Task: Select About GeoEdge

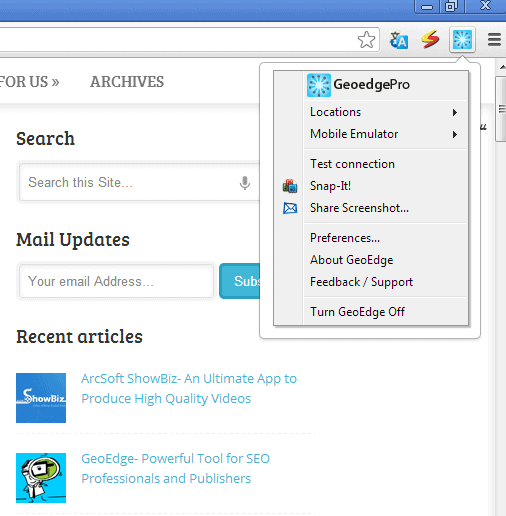Action: (385, 260)
